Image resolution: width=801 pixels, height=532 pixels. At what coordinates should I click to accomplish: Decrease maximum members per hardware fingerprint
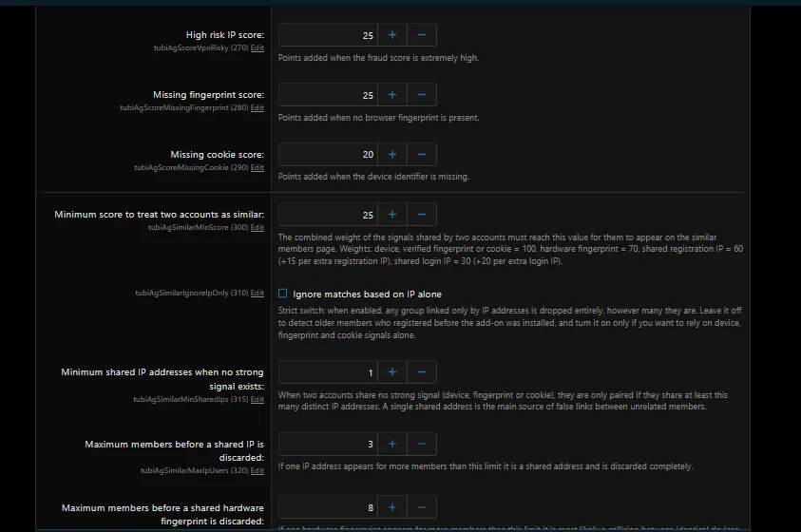pyautogui.click(x=422, y=507)
